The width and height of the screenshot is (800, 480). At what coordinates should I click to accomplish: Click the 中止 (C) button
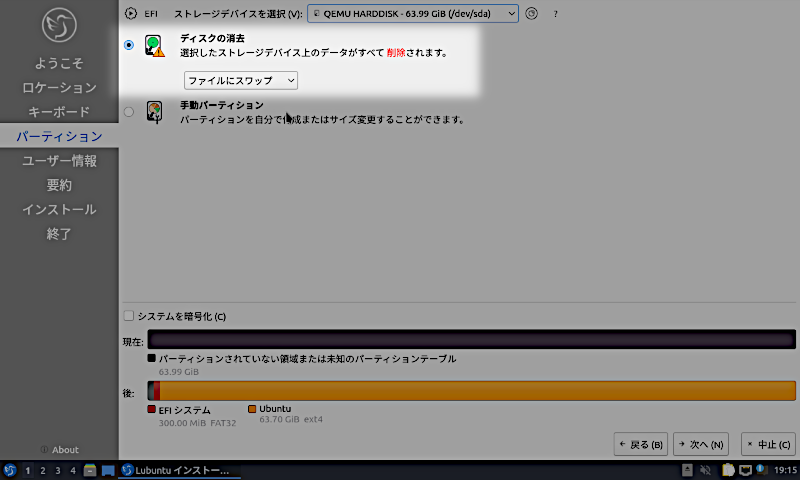(x=768, y=444)
